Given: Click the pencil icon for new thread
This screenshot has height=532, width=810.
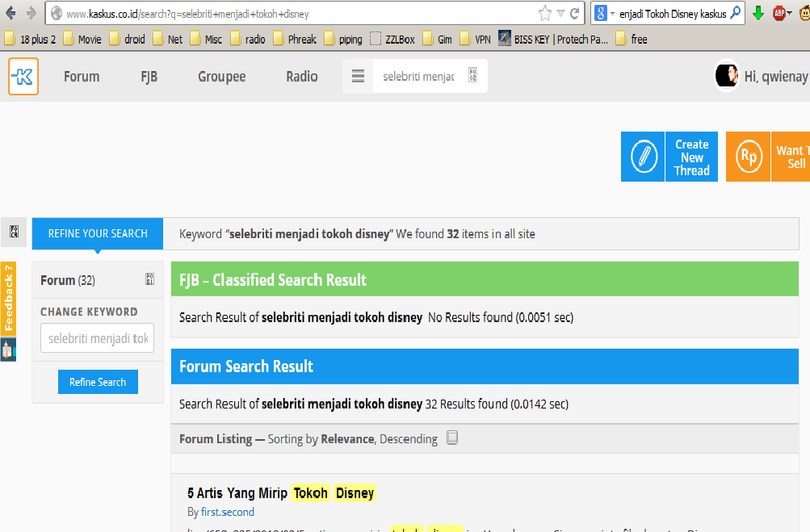Looking at the screenshot, I should click(x=643, y=157).
